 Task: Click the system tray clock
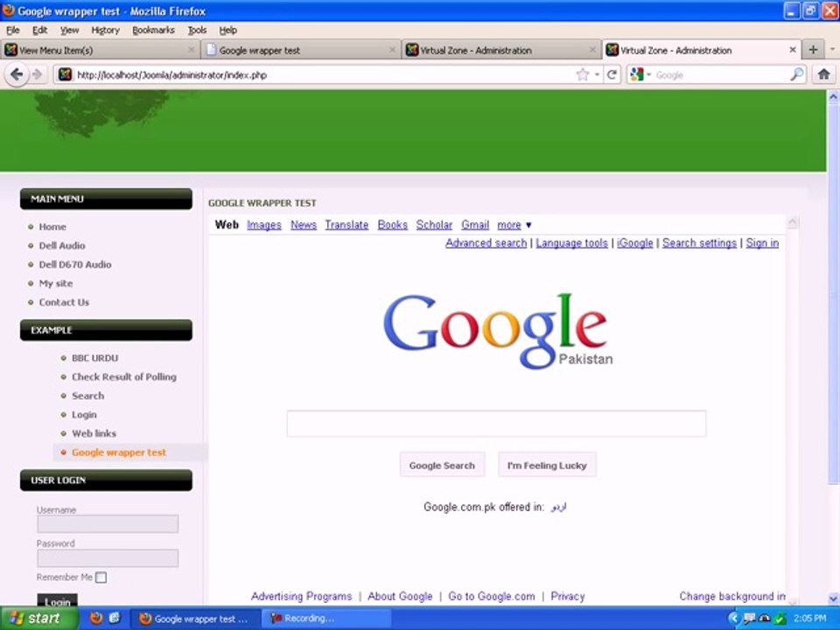(x=810, y=619)
